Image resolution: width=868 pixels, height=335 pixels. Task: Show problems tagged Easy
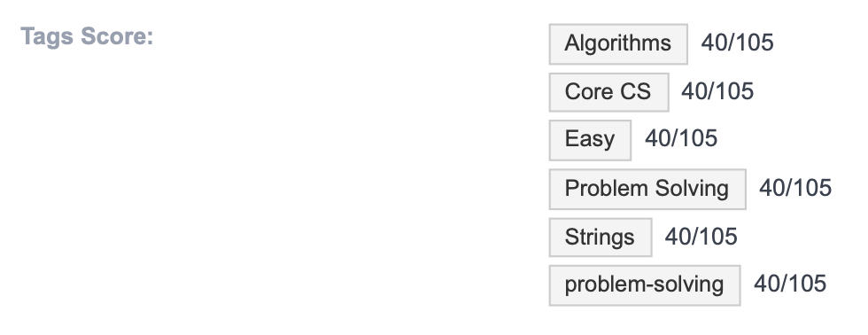click(x=590, y=140)
